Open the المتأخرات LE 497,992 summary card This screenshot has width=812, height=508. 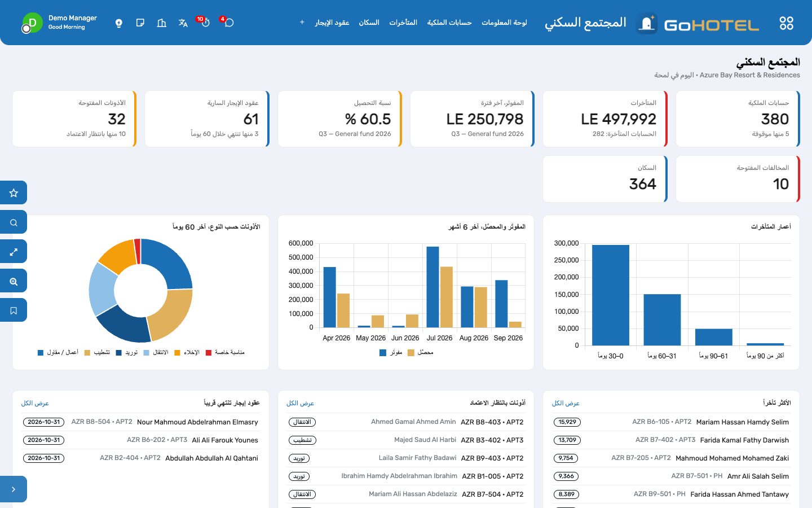(x=605, y=119)
